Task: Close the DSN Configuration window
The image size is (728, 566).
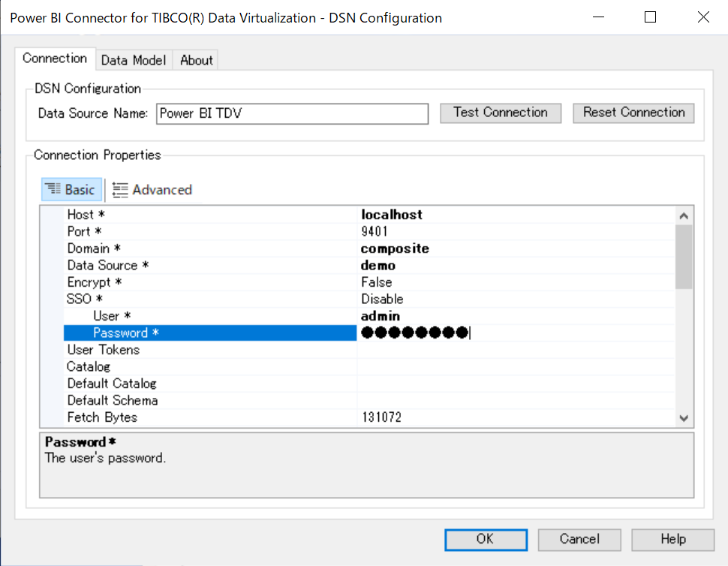Action: (x=703, y=17)
